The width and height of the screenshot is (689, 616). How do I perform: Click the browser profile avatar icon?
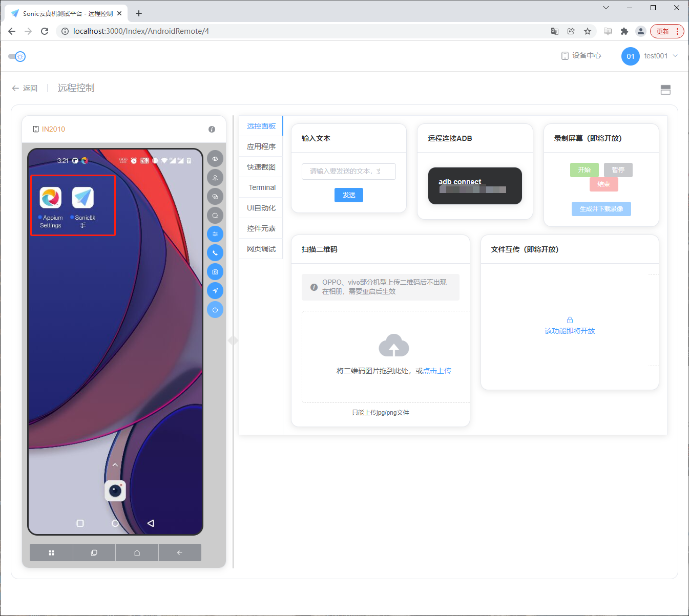[640, 31]
